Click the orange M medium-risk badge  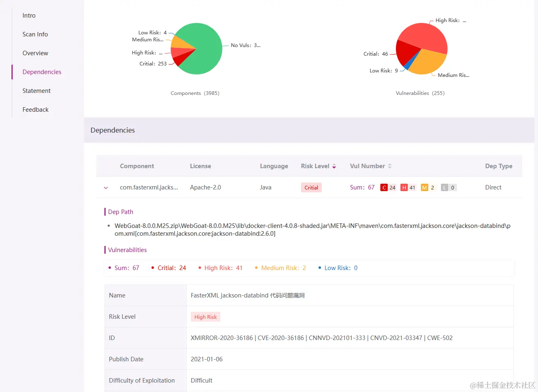pyautogui.click(x=424, y=187)
